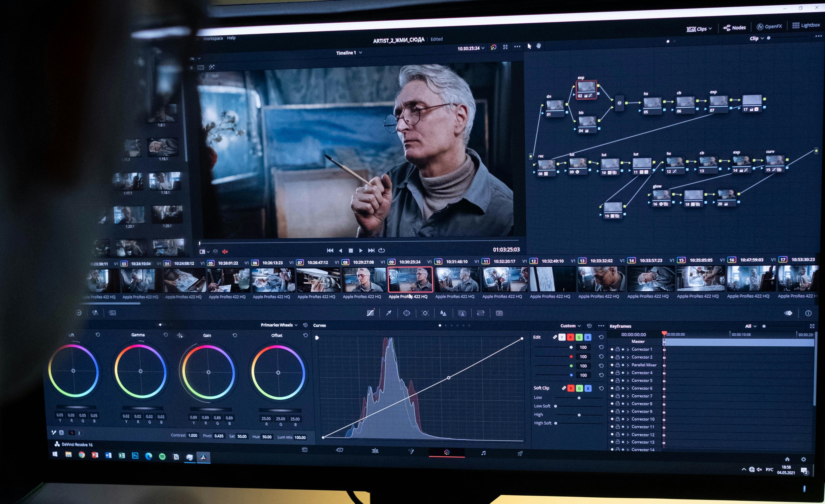Open the Lightbox view
825x504 pixels.
click(806, 25)
